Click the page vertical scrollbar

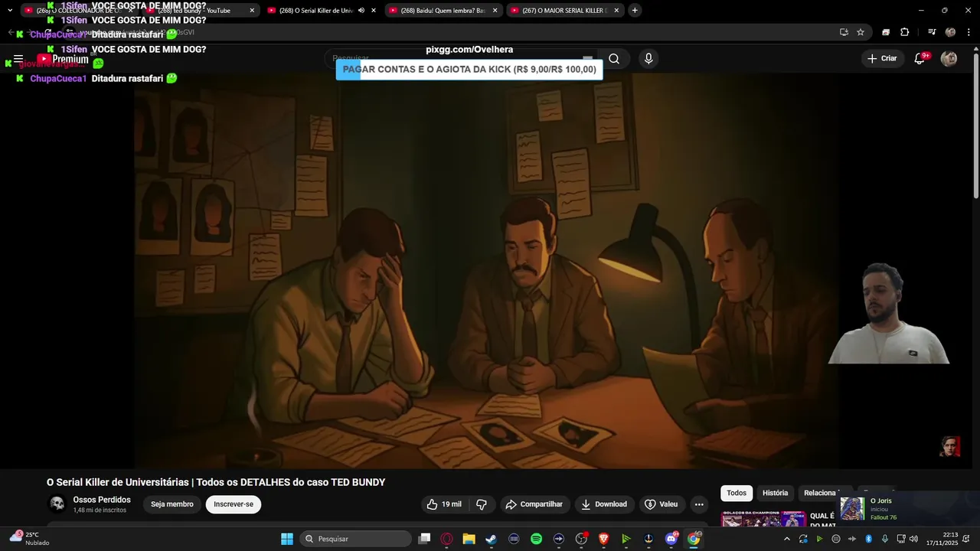(975, 126)
